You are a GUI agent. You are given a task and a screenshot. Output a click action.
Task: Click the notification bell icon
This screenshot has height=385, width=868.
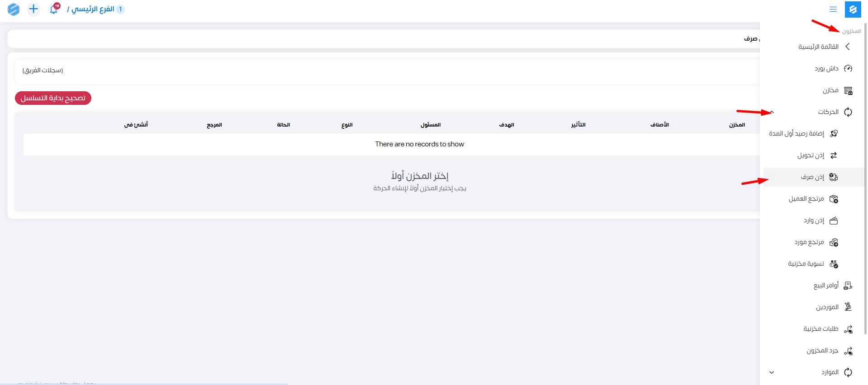[54, 9]
